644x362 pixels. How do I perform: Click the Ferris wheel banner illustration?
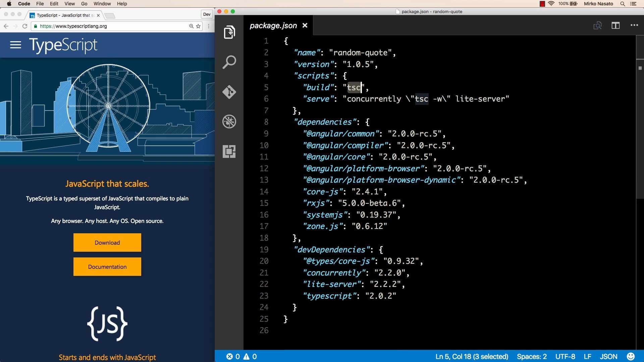point(107,111)
